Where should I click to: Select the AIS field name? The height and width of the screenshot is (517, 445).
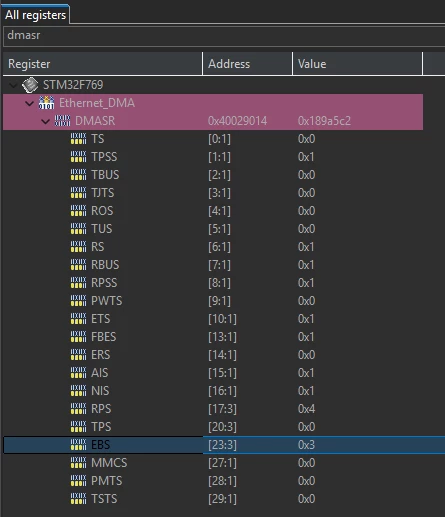[100, 373]
